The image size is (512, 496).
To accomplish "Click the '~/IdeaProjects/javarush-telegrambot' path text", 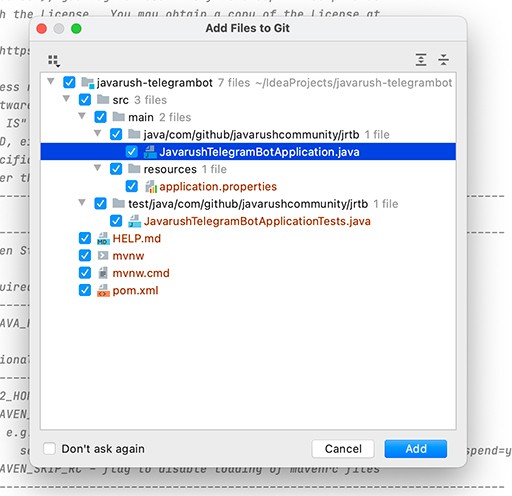I will (x=354, y=83).
